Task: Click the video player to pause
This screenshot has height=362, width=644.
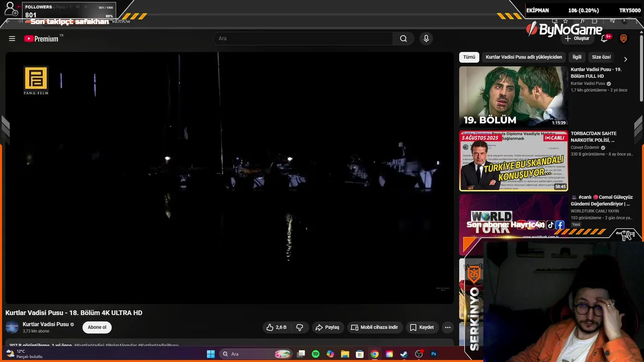Action: 229,178
